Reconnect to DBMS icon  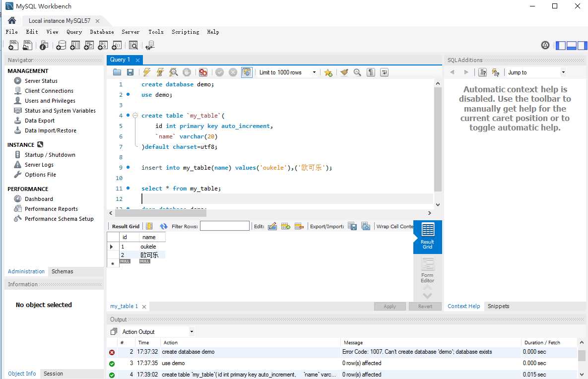150,45
